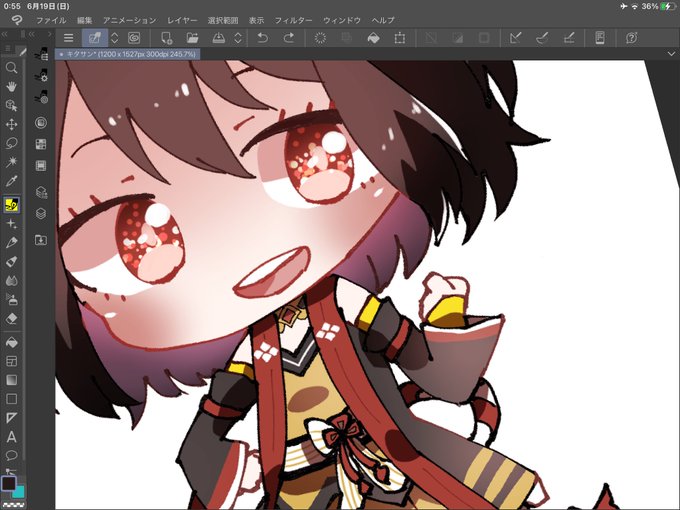The height and width of the screenshot is (510, 680).
Task: Expand canvas tab list chevron at right
Action: pos(671,54)
